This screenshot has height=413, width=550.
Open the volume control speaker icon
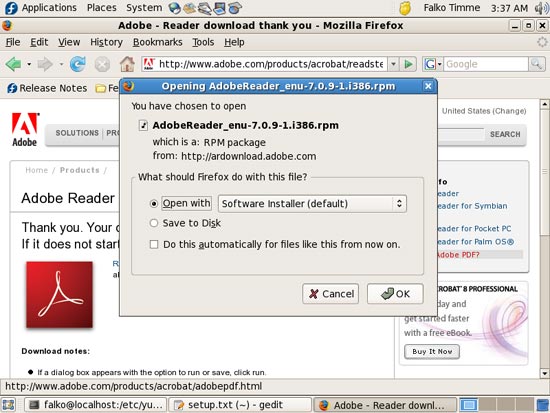coord(541,8)
